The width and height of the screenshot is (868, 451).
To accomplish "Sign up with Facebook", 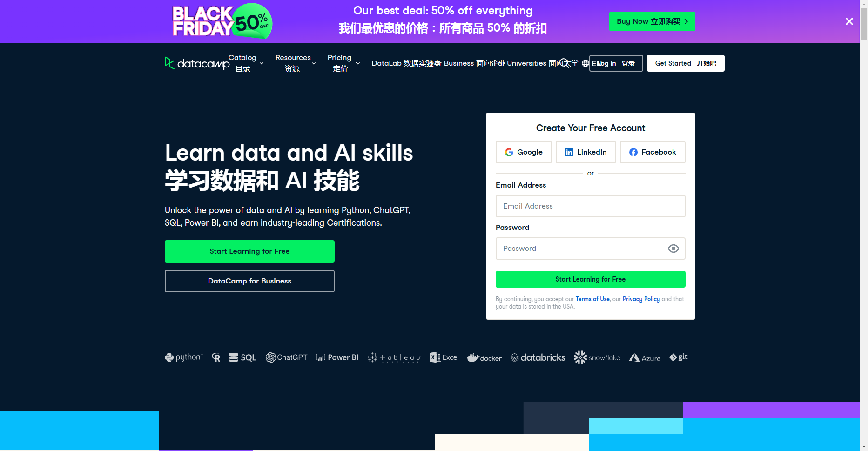I will click(653, 152).
